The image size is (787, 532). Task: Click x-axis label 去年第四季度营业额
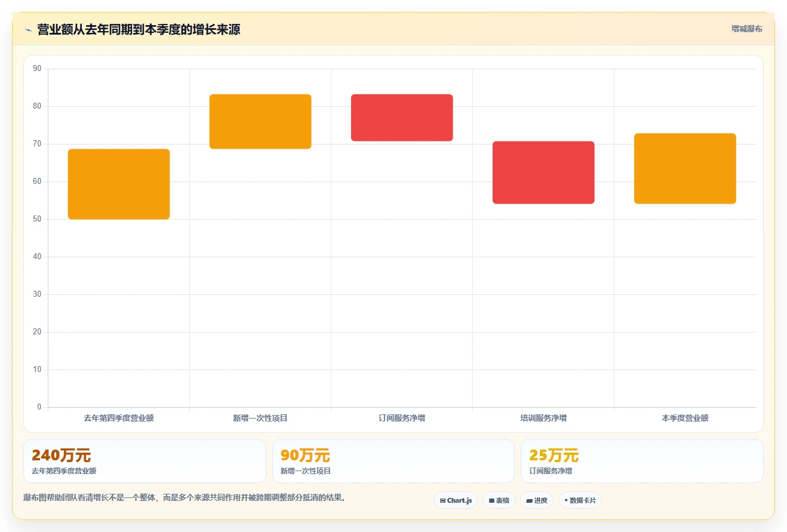point(119,418)
